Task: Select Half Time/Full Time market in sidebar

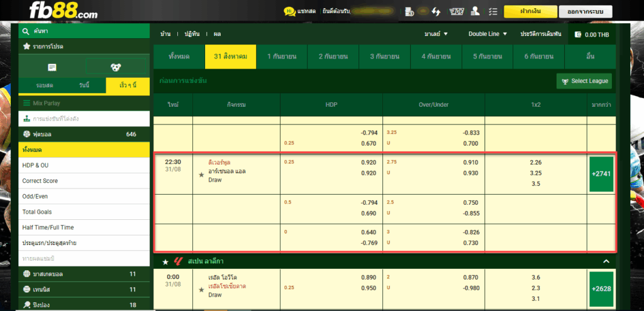Action: point(84,227)
